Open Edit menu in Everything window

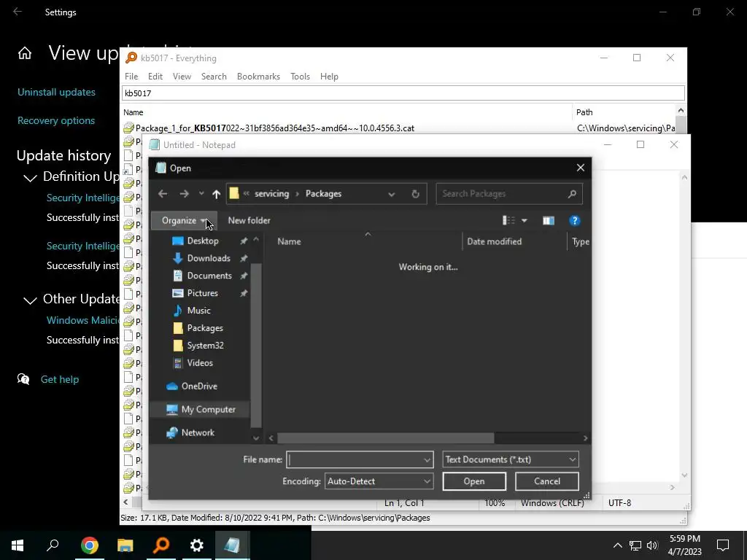(x=155, y=77)
